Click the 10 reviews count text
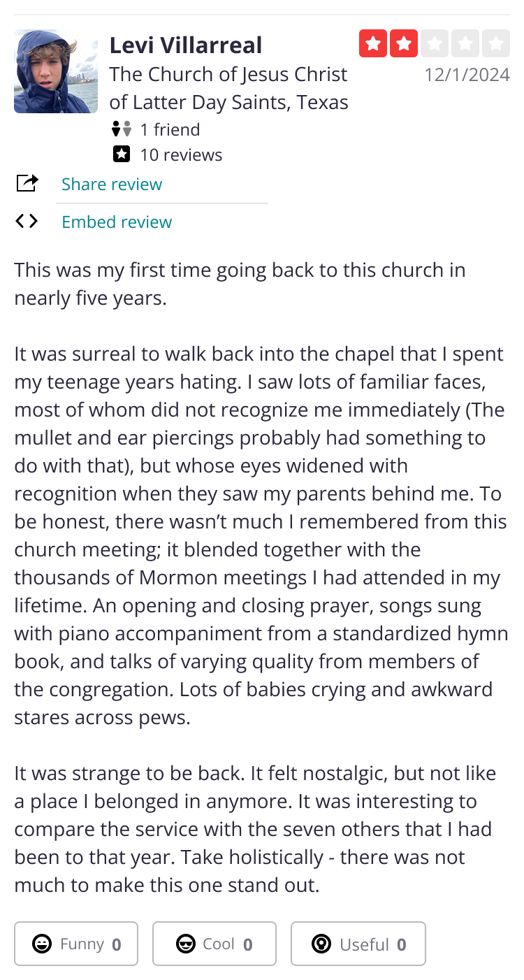524x980 pixels. (x=181, y=154)
